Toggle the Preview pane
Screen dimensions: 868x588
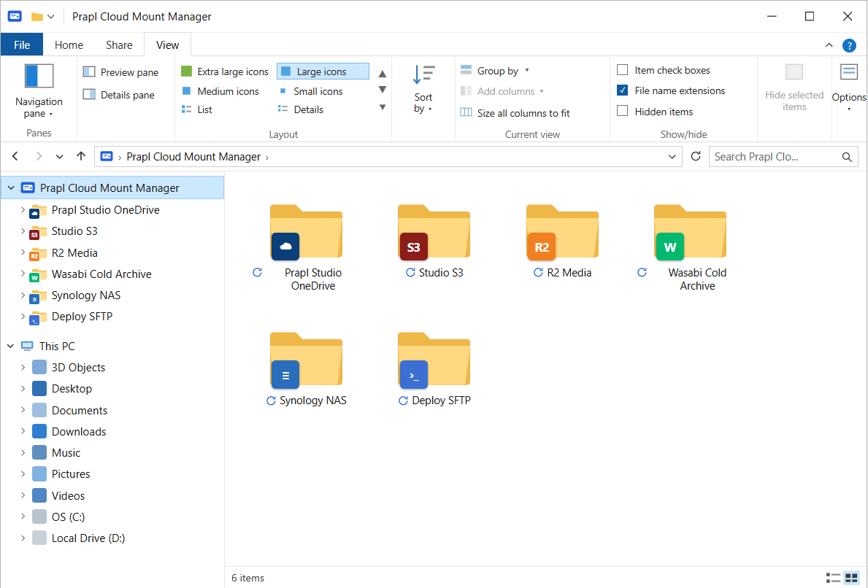pos(120,72)
